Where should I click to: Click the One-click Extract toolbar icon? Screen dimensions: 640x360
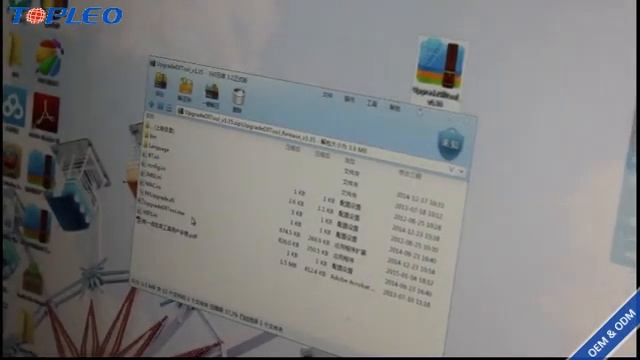coord(211,95)
